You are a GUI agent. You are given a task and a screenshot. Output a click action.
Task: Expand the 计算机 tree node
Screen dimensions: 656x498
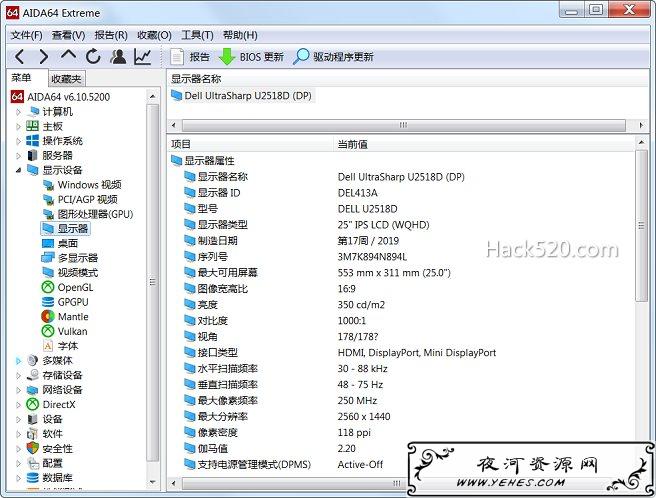click(18, 112)
